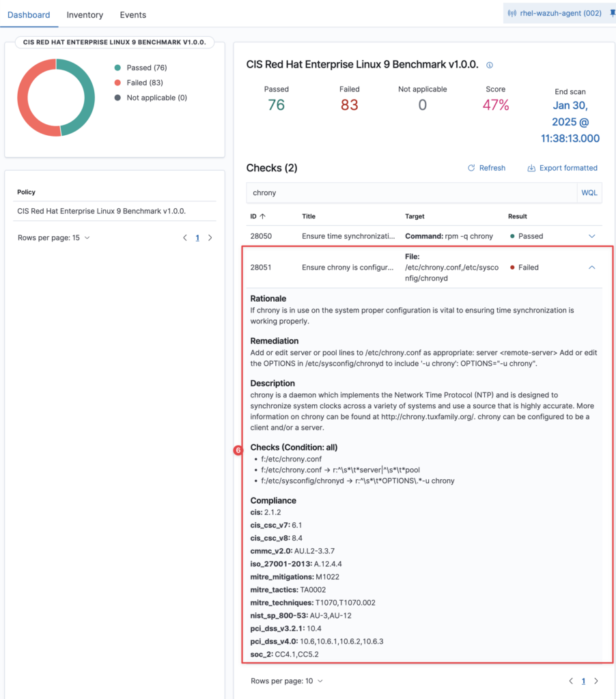Click the Policy column header
Viewport: 616px width, 699px height.
coord(27,192)
